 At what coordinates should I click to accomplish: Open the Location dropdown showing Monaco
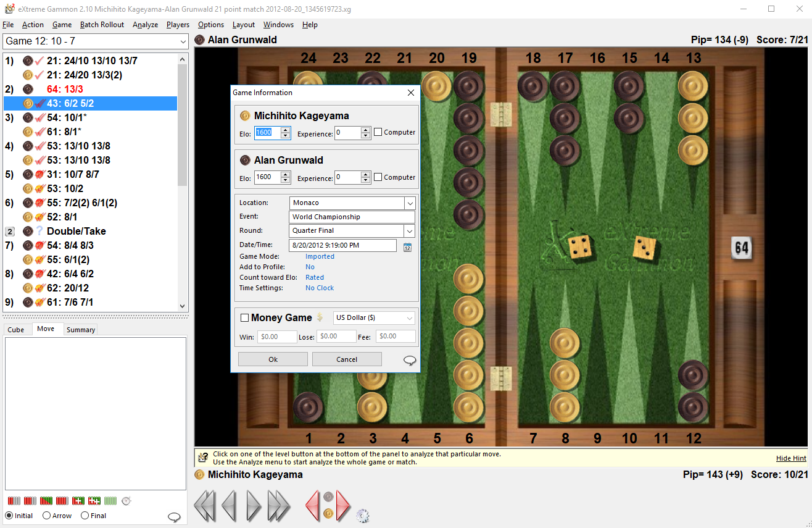point(410,203)
